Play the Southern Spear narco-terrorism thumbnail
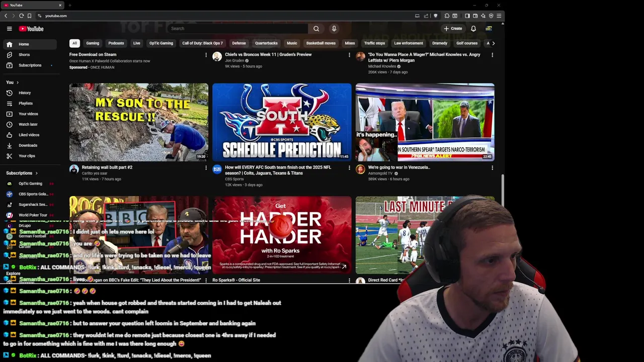The image size is (644, 362). click(x=425, y=122)
